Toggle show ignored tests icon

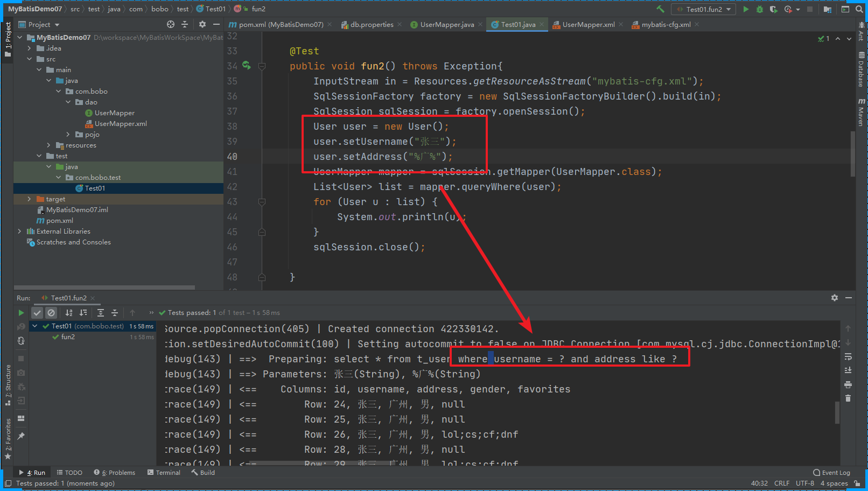(51, 313)
